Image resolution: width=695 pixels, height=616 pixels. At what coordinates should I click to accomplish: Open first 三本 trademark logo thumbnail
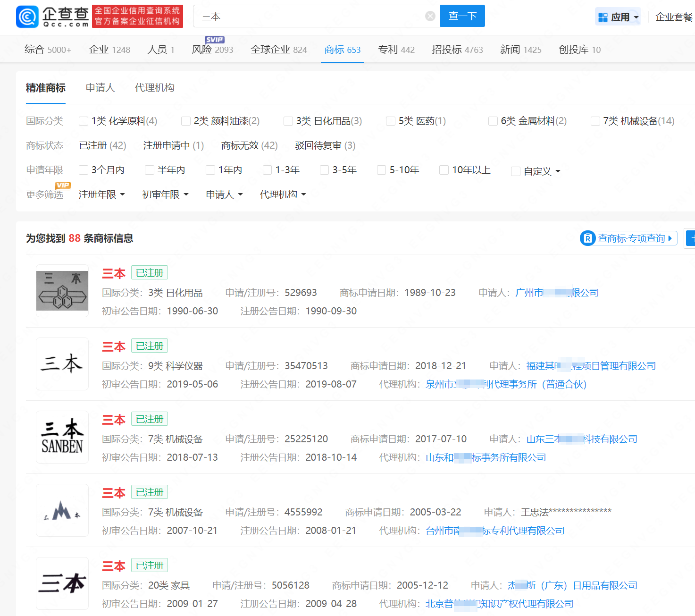pyautogui.click(x=62, y=291)
